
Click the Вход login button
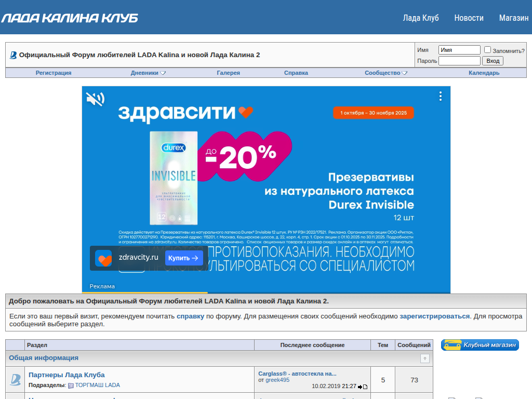click(493, 61)
